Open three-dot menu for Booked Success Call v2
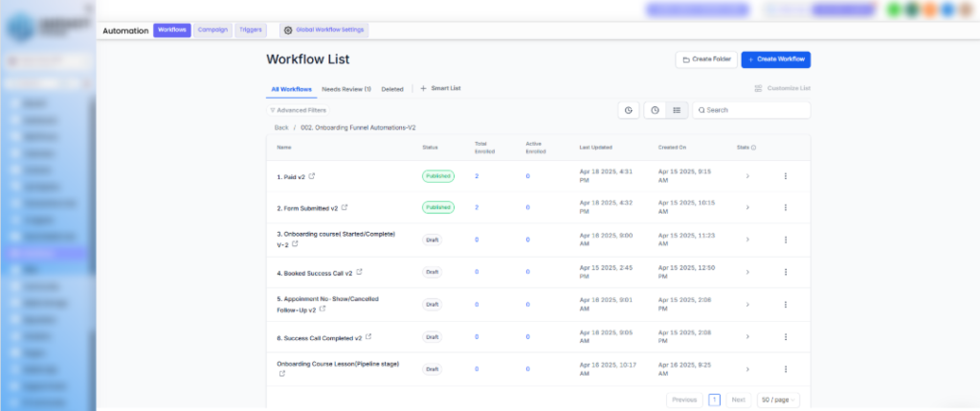 pyautogui.click(x=785, y=272)
